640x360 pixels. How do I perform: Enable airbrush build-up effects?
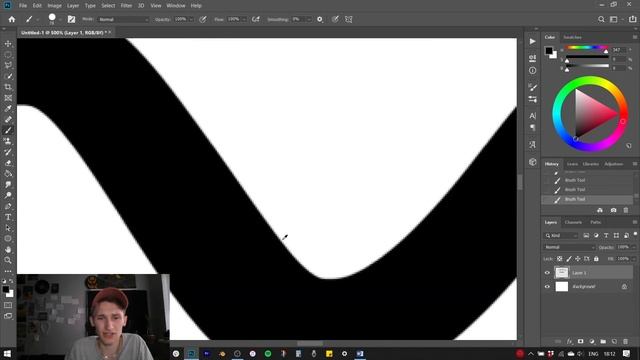pos(256,19)
